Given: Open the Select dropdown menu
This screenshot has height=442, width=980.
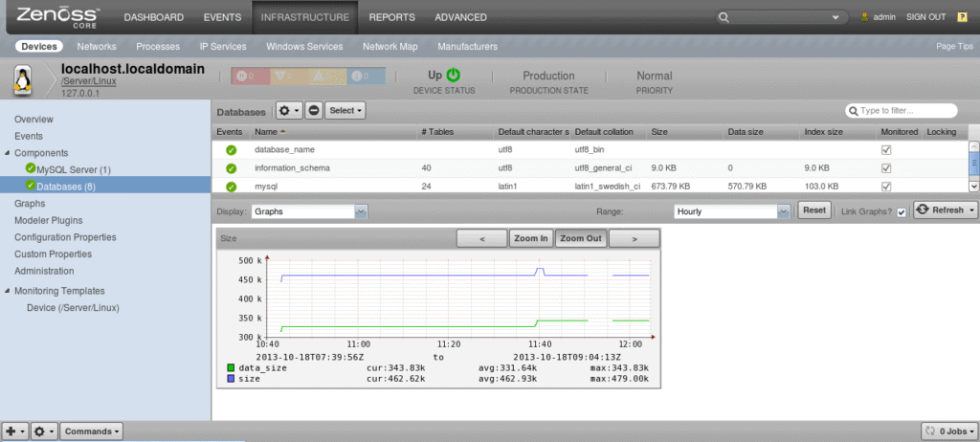Looking at the screenshot, I should point(345,111).
